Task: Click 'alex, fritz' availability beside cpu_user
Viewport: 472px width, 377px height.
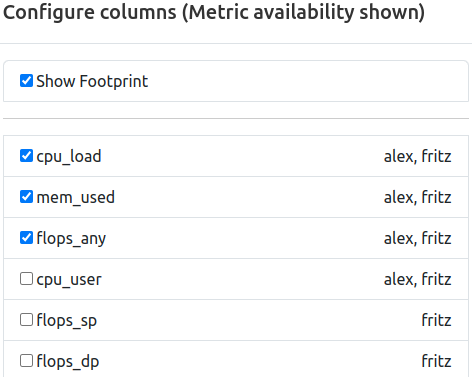Action: pyautogui.click(x=418, y=279)
